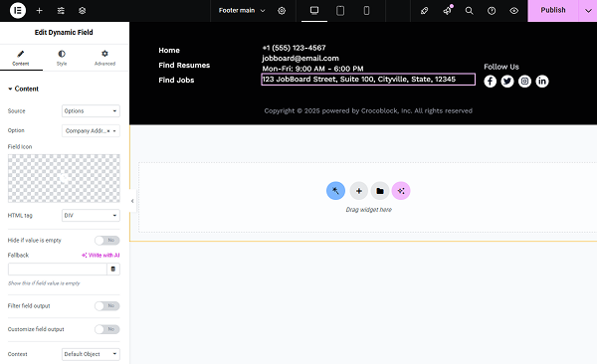The height and width of the screenshot is (364, 597).
Task: Open the Source dropdown set to Options
Action: coord(91,110)
